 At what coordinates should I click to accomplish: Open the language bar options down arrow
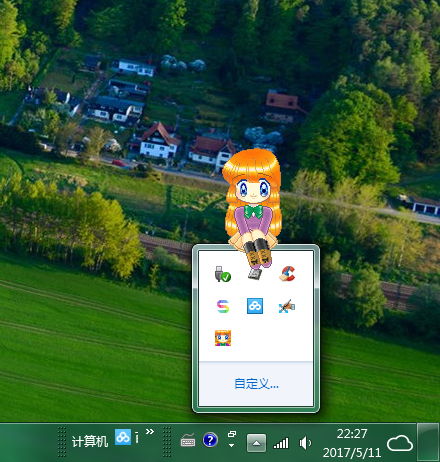click(x=231, y=445)
